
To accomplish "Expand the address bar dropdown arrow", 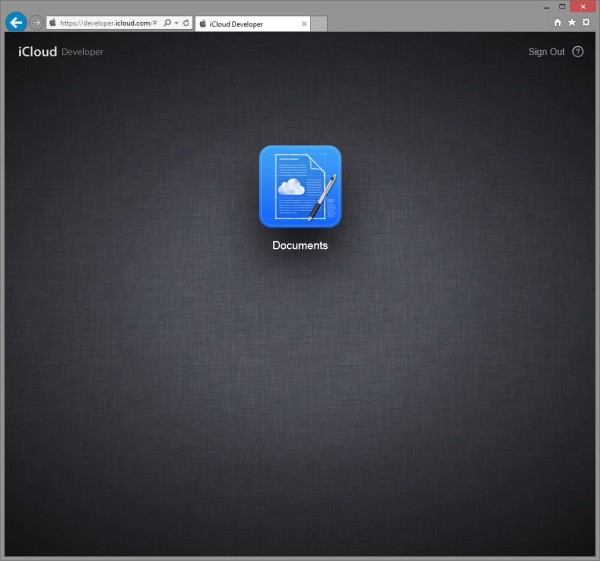I will click(176, 23).
